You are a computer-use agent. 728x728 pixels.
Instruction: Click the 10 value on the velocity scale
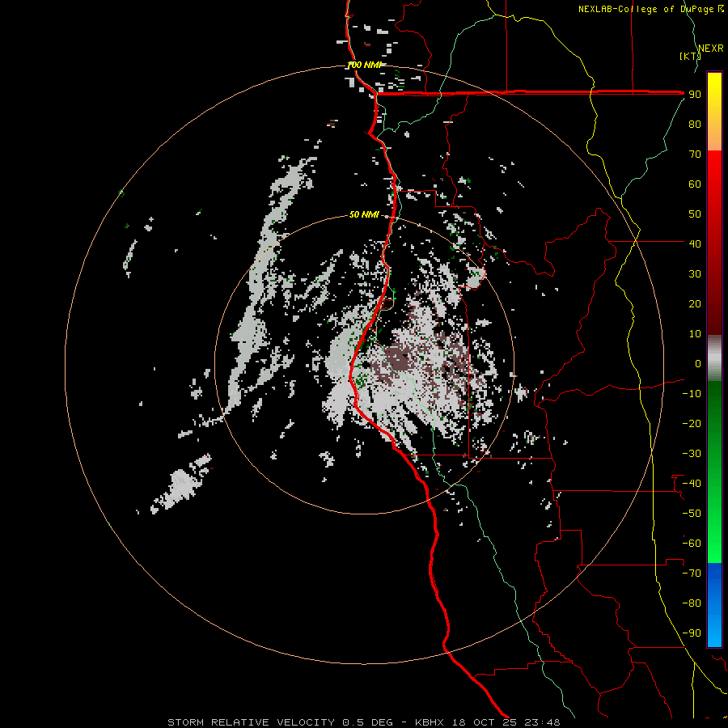[695, 334]
